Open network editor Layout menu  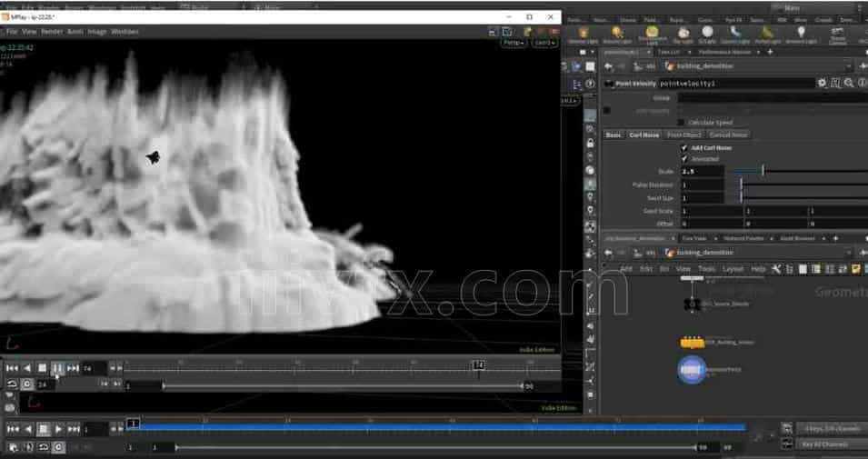click(733, 269)
